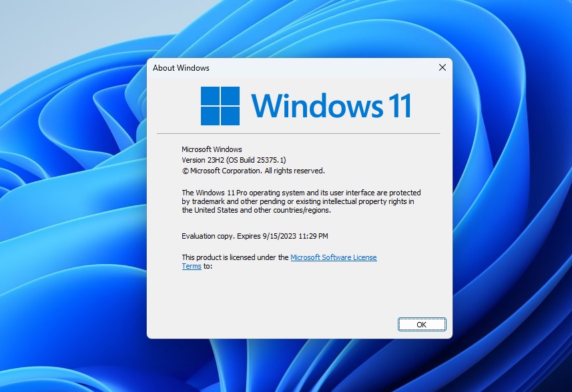Click the blue Windows four-pane logo
This screenshot has height=392, width=572.
(x=220, y=105)
